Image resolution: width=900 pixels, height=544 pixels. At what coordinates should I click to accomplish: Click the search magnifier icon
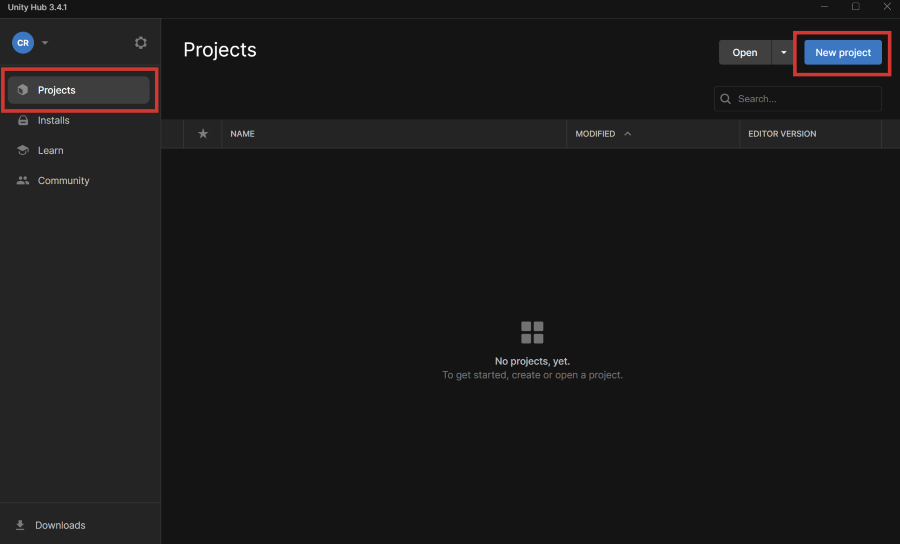pos(726,99)
